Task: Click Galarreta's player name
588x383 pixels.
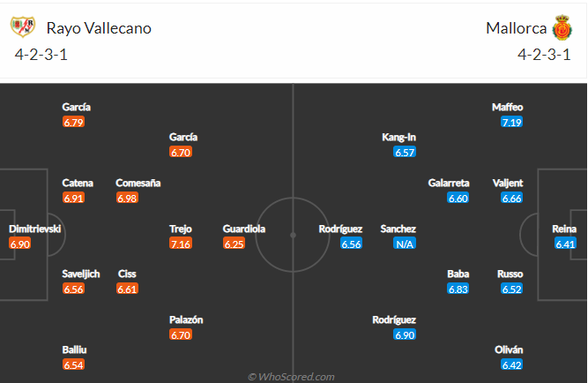Action: (449, 183)
